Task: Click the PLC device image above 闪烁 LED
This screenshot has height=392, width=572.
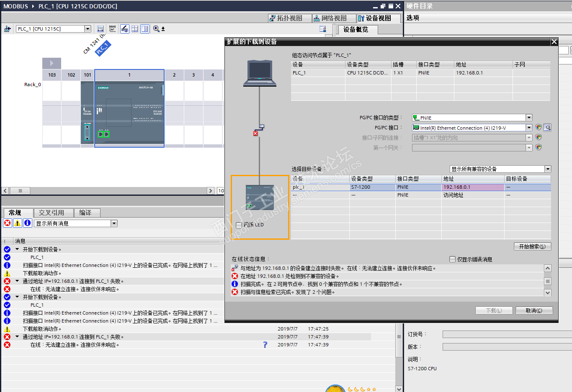Action: pyautogui.click(x=260, y=197)
